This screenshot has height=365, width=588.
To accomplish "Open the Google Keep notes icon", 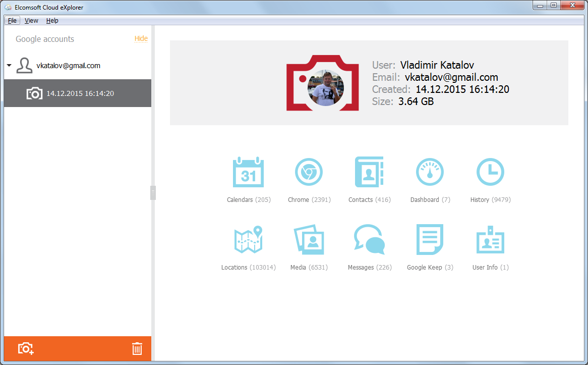I will pyautogui.click(x=430, y=240).
